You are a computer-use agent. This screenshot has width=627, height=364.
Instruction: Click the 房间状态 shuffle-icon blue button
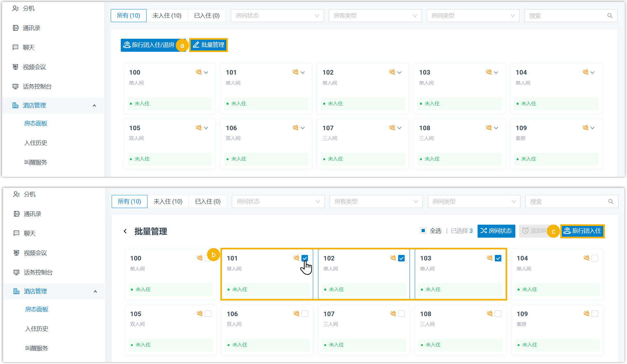[496, 231]
